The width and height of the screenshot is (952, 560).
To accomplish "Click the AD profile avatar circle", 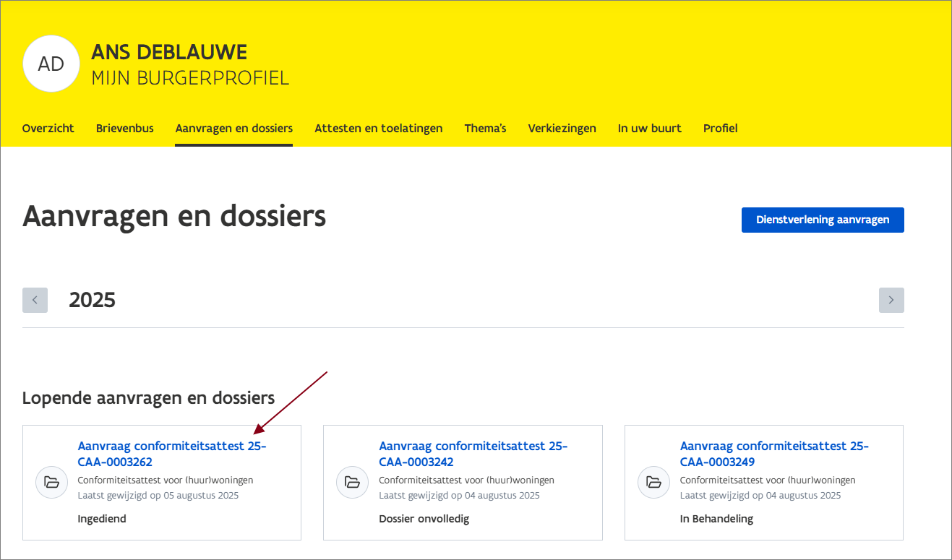I will 51,64.
